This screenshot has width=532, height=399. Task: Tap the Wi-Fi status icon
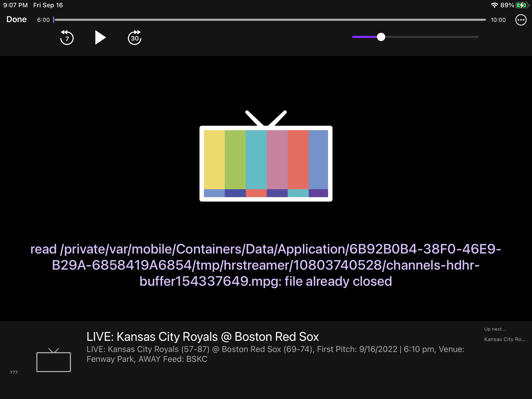coord(494,5)
